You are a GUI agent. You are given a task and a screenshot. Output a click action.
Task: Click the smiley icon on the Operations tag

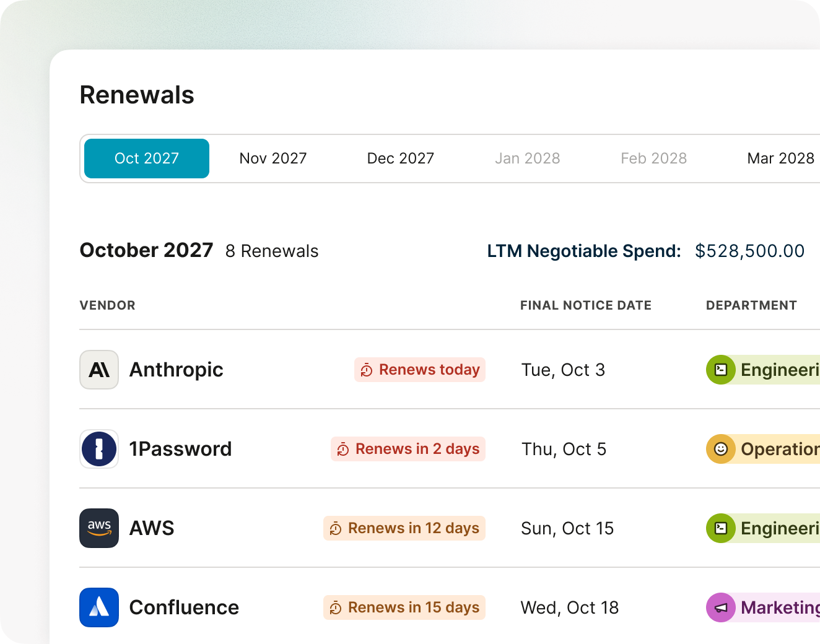(x=721, y=449)
